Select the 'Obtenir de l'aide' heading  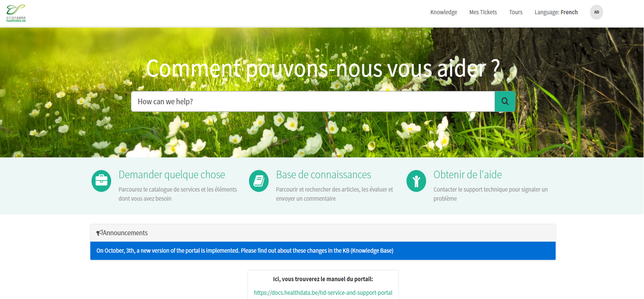pos(467,174)
